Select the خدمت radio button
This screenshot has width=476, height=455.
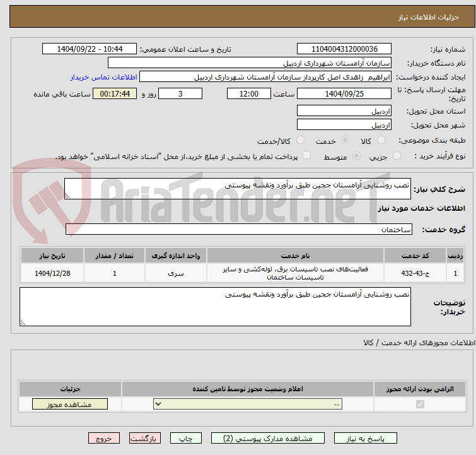[x=345, y=140]
